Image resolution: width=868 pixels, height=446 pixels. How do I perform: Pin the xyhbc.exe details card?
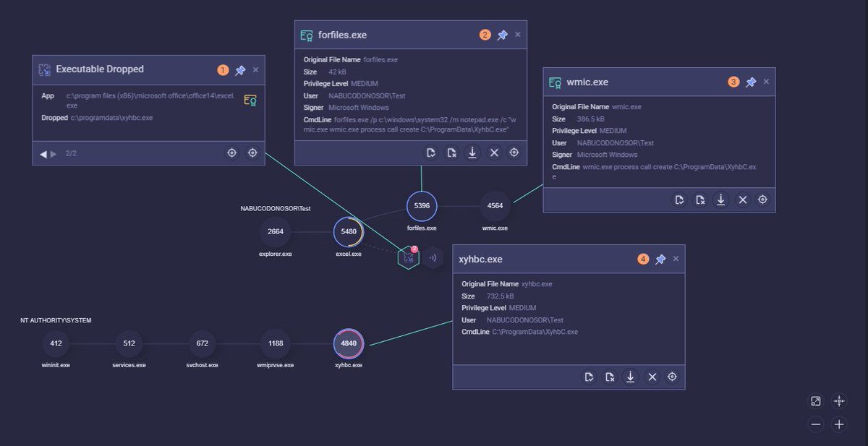click(660, 259)
